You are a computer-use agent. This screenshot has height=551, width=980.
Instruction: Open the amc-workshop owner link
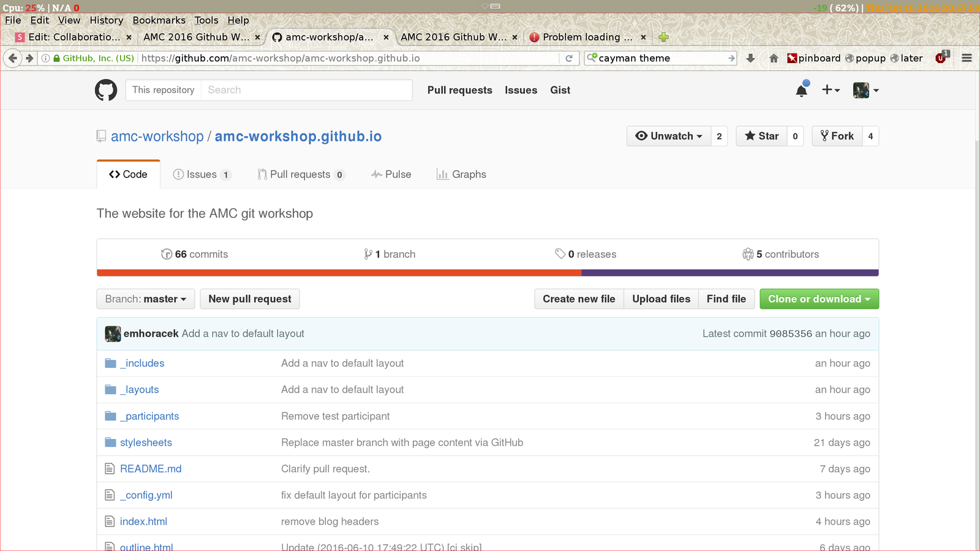(x=157, y=137)
